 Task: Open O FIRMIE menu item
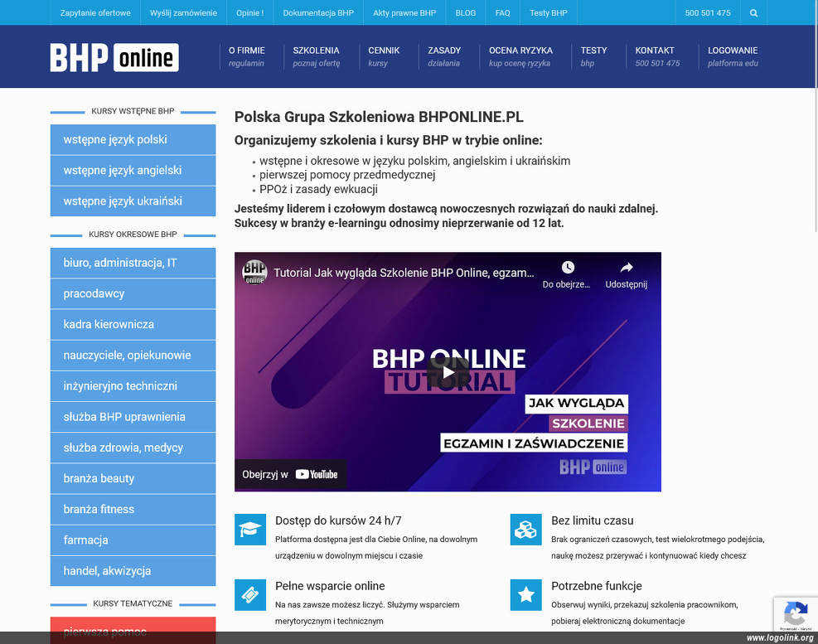click(x=246, y=56)
